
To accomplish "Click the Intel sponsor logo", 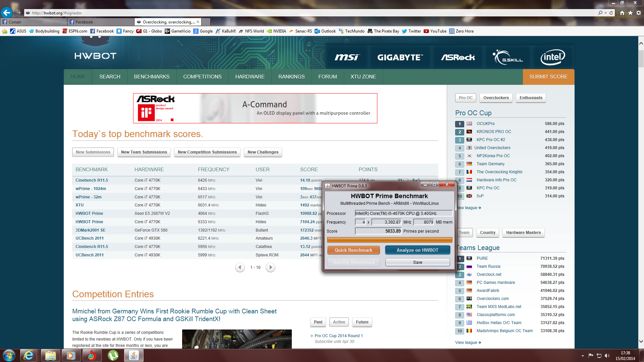I will (x=553, y=57).
